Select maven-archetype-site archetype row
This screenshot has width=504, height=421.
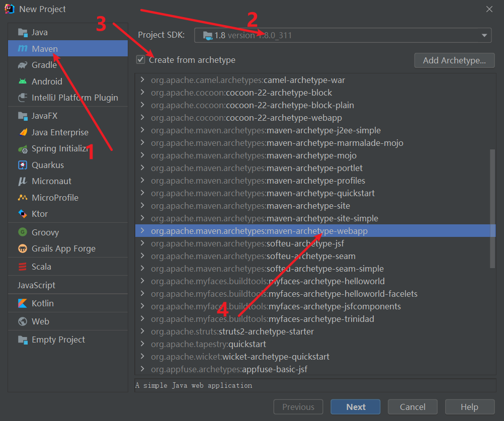(x=315, y=206)
